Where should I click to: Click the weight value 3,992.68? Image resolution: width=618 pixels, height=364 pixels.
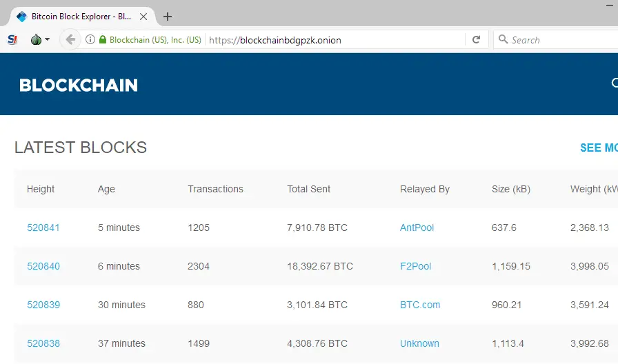[590, 343]
